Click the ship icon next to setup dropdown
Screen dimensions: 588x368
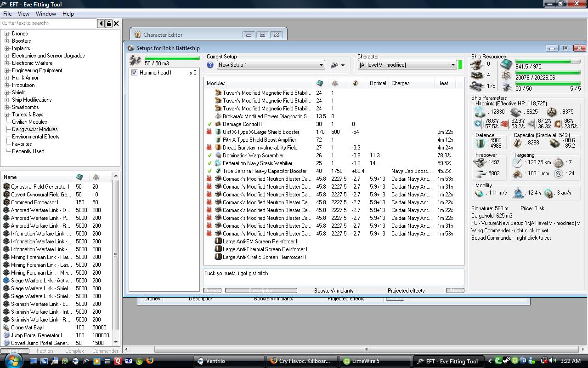(x=334, y=65)
